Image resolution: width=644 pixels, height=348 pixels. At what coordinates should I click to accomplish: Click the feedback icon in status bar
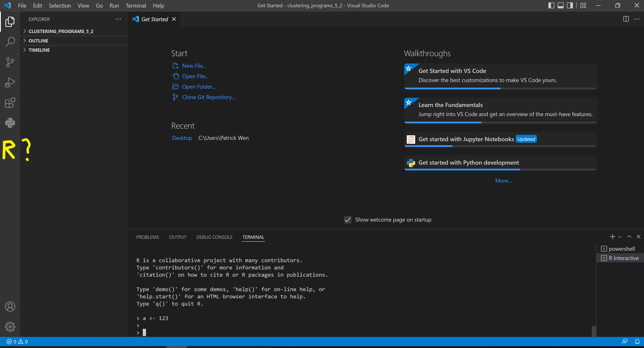point(624,341)
